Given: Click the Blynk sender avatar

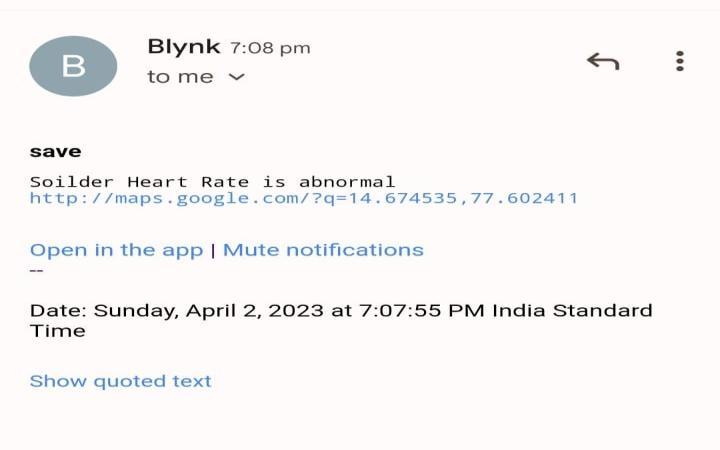Looking at the screenshot, I should point(73,66).
